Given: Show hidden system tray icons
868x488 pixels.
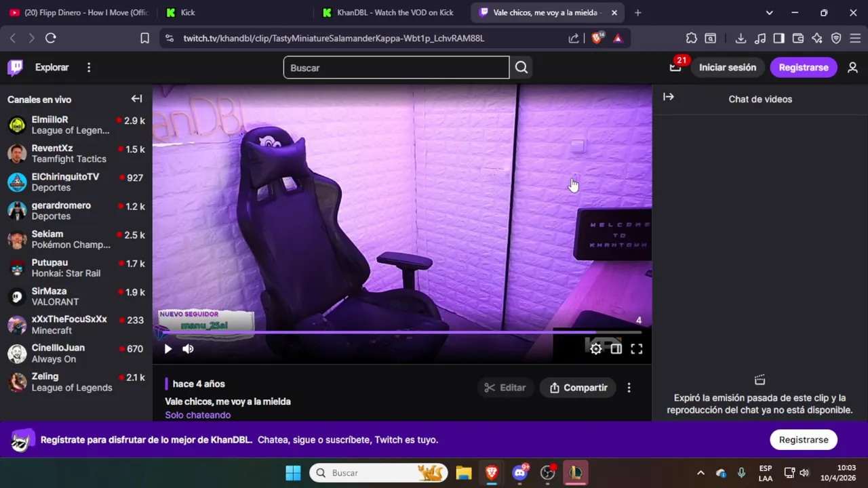Looking at the screenshot, I should point(701,472).
